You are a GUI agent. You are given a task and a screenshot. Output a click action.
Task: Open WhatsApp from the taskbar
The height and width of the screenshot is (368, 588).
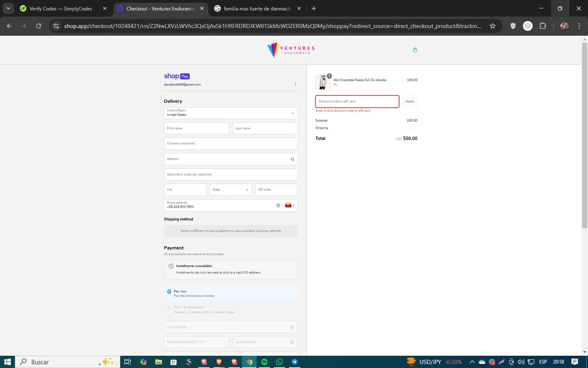(x=279, y=362)
